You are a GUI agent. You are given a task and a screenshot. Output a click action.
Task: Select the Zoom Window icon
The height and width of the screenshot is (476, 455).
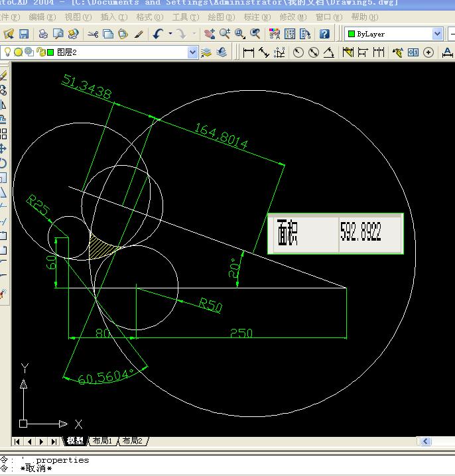[240, 34]
